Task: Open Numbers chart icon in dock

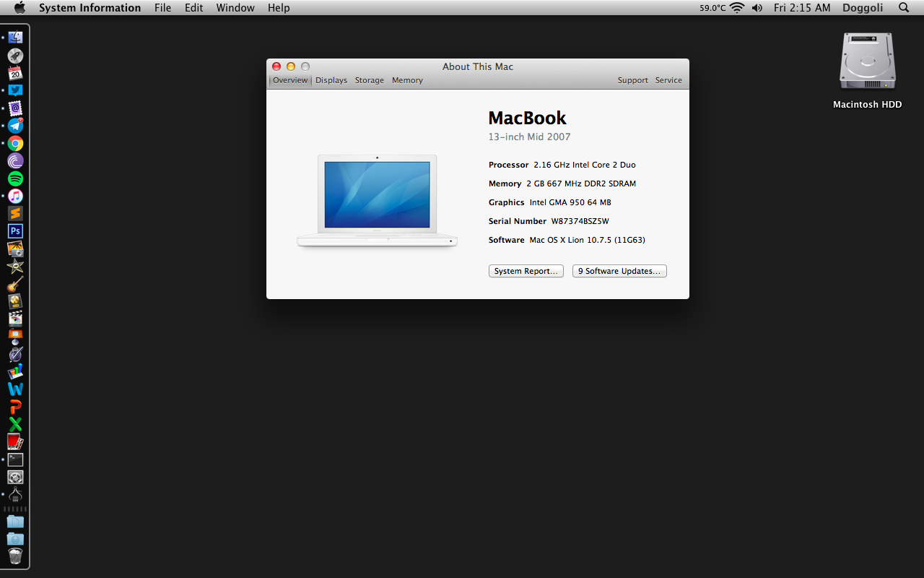Action: pos(15,371)
